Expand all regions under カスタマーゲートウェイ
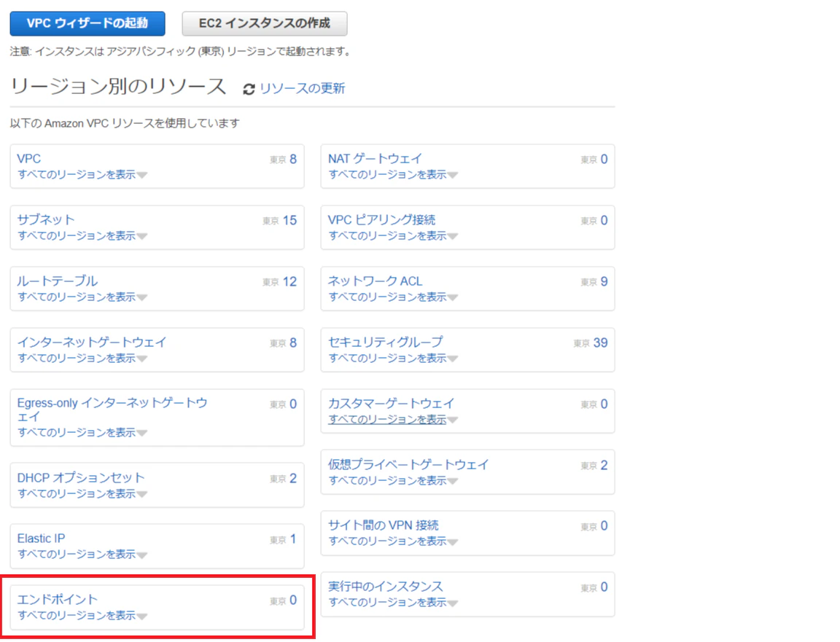The width and height of the screenshot is (840, 642). 393,419
